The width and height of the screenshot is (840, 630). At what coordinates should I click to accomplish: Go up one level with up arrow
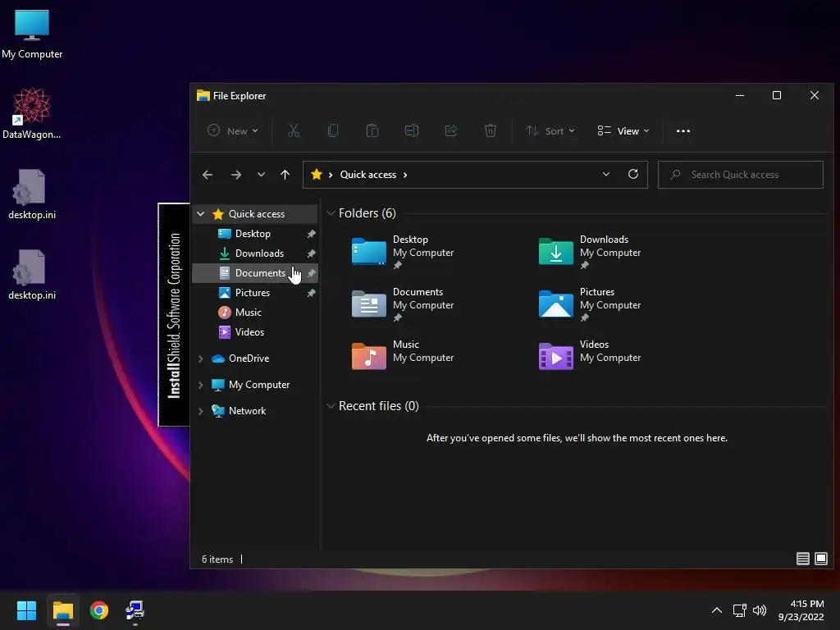(x=285, y=175)
